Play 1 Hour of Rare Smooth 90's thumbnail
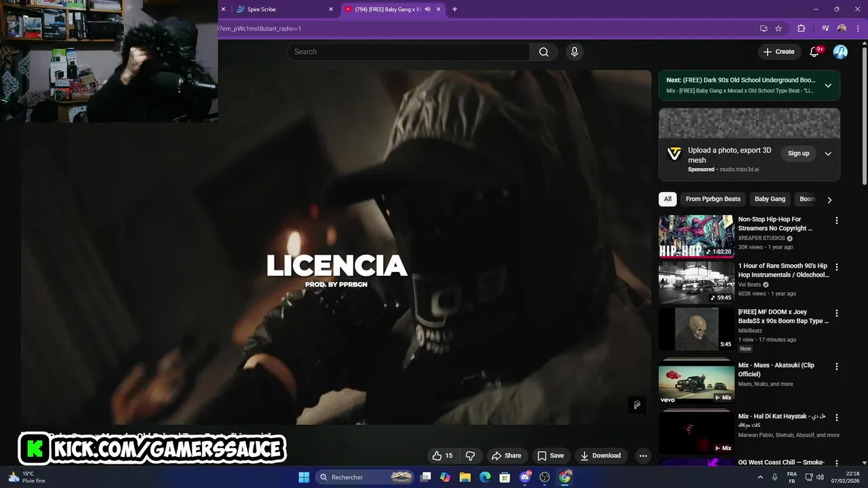868x488 pixels. click(696, 283)
